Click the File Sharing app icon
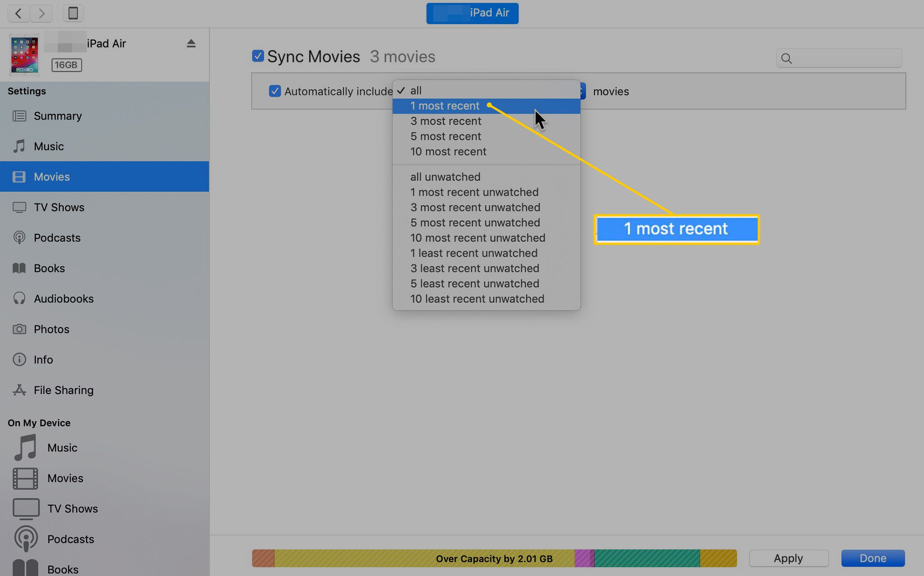 pyautogui.click(x=19, y=390)
